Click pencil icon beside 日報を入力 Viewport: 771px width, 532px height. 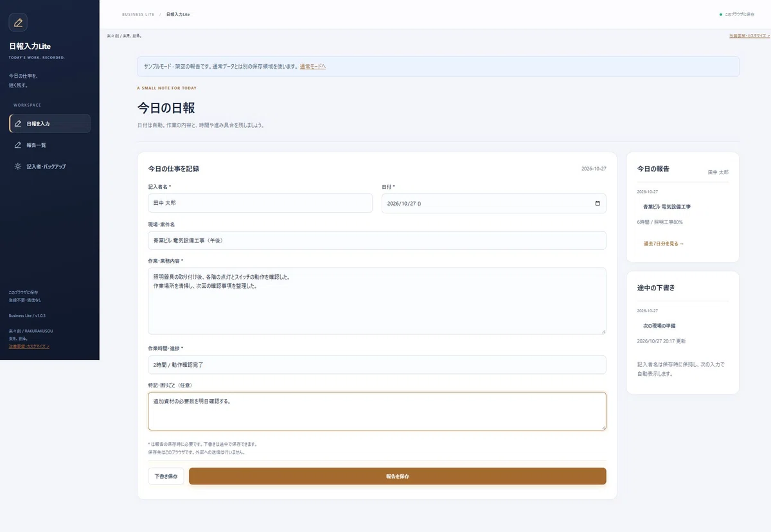(x=18, y=123)
